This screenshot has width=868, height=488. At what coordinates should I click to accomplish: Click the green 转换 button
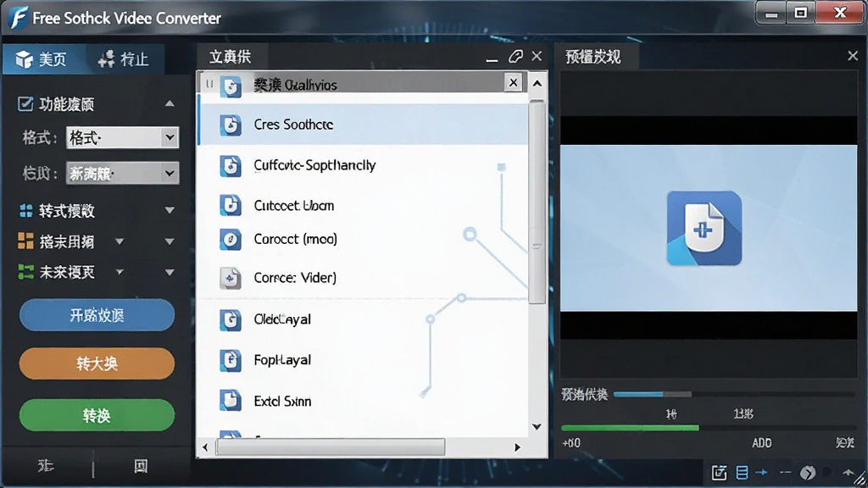pos(97,415)
